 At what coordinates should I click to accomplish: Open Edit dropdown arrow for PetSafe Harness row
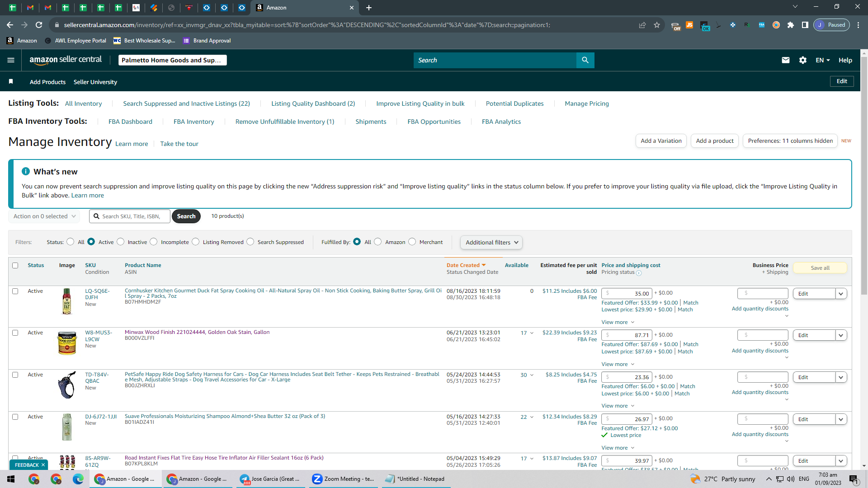pyautogui.click(x=841, y=377)
